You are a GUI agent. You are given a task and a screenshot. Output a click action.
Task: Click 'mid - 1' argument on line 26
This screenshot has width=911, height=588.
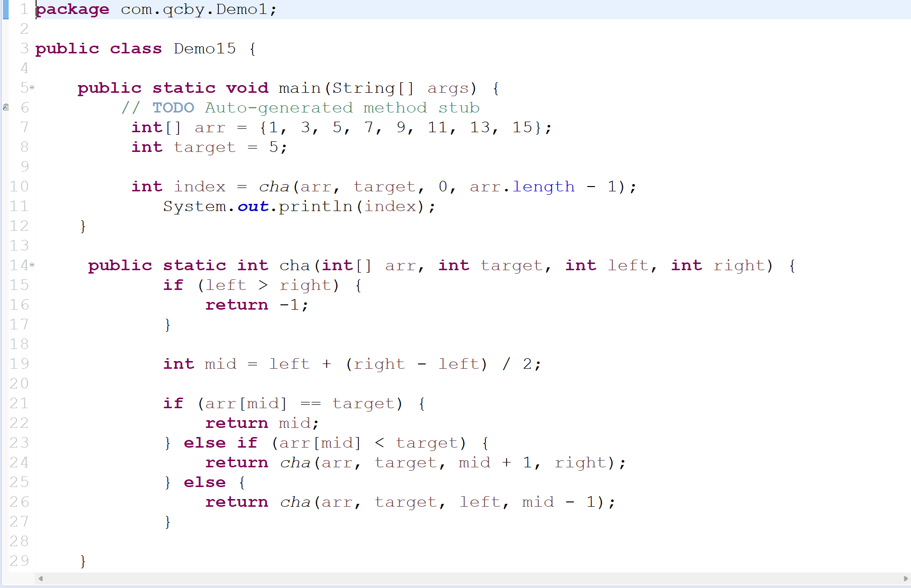coord(558,502)
